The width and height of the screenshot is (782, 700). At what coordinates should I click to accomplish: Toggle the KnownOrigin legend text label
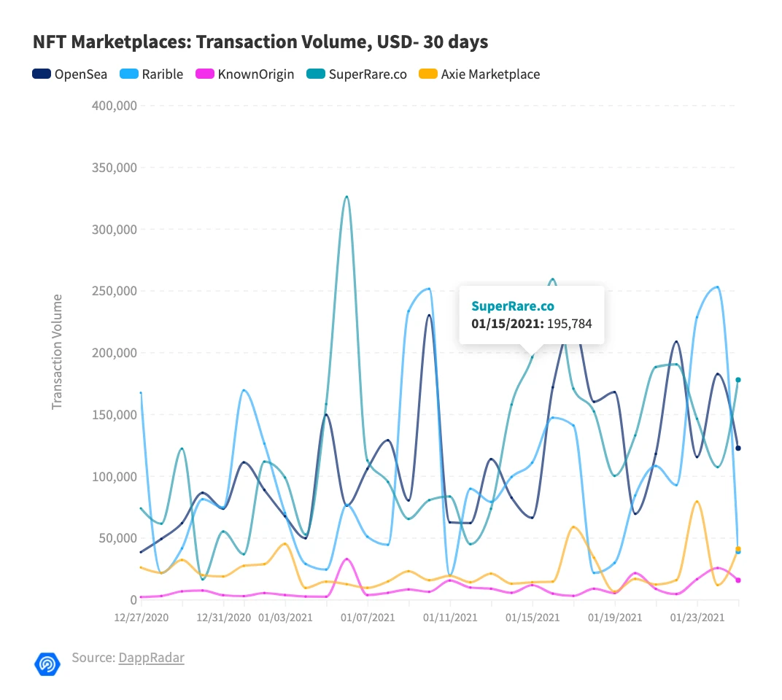click(255, 74)
